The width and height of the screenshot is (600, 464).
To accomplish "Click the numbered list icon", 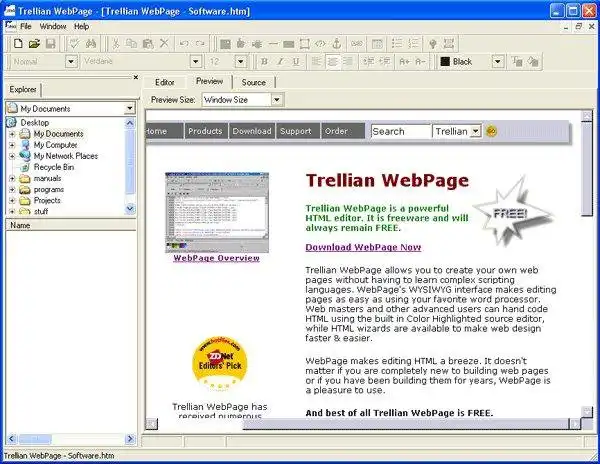I will click(x=414, y=44).
